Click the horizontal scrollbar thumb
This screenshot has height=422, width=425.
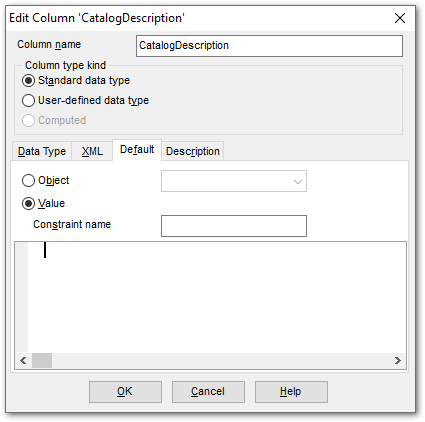click(42, 360)
